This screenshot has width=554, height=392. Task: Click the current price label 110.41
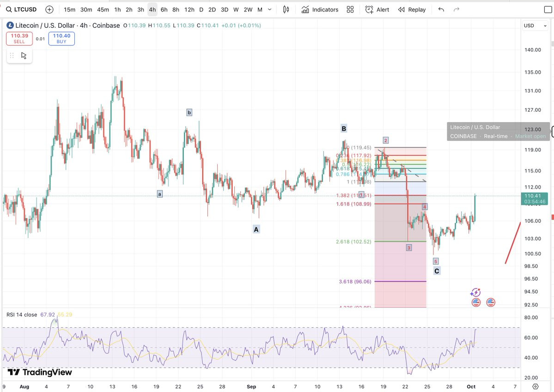pos(535,199)
